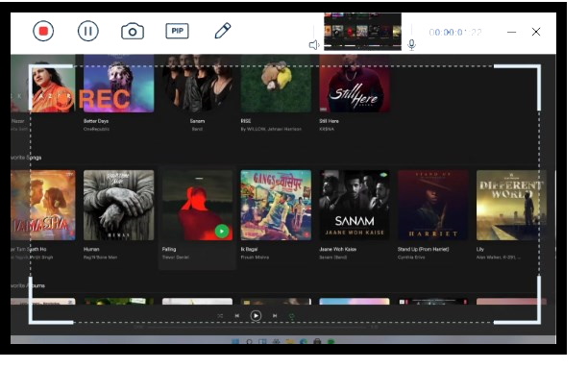The height and width of the screenshot is (369, 588).
Task: Click the Stand Up (From Harriet) title
Action: (423, 250)
